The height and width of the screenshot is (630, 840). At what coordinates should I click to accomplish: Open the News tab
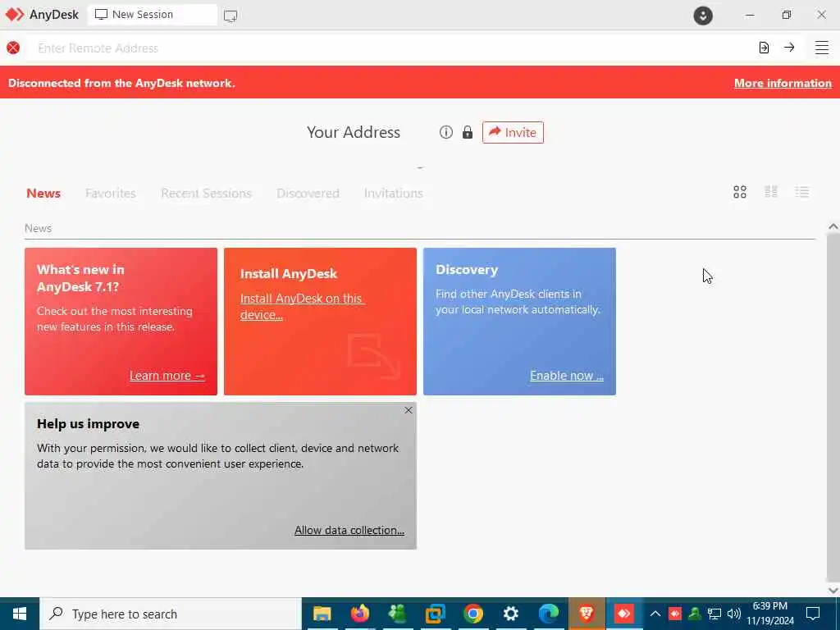pyautogui.click(x=43, y=194)
